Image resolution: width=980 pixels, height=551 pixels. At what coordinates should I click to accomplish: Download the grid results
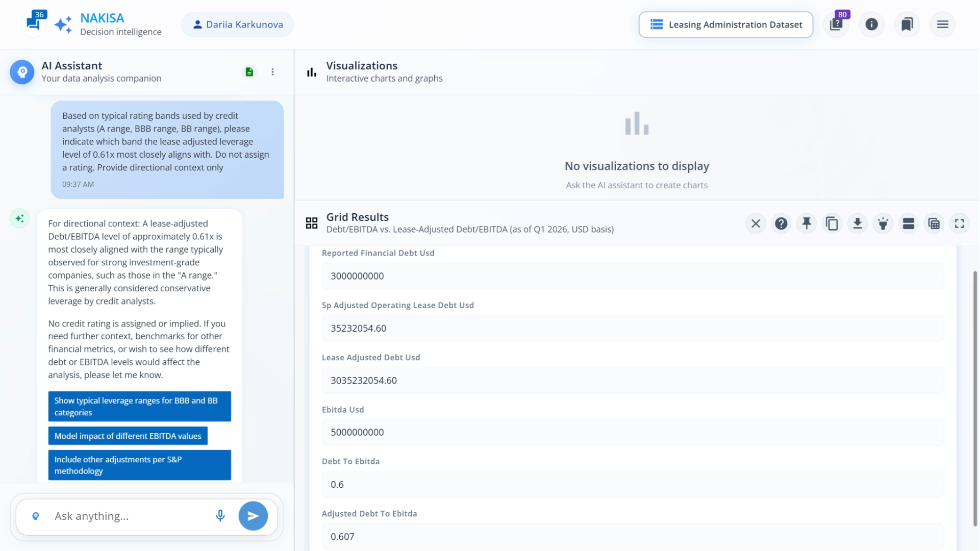point(858,223)
